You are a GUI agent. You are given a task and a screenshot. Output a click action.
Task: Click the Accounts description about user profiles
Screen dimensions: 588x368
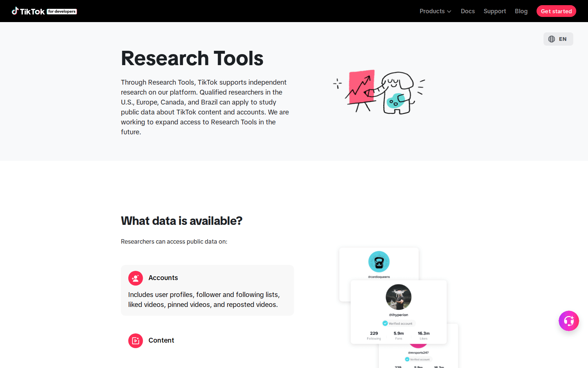[204, 300]
